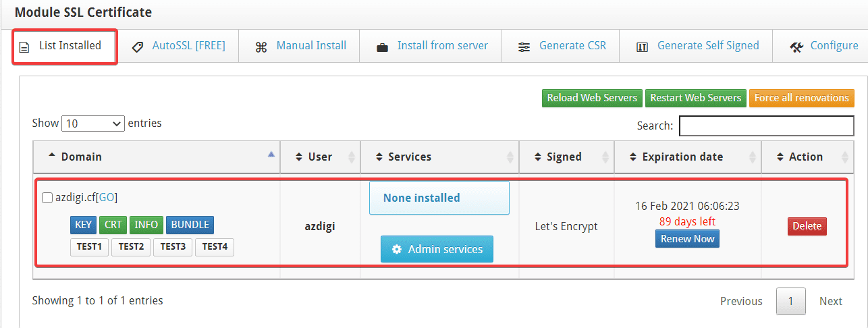Focus the Search input field
This screenshot has height=328, width=868.
[x=766, y=126]
